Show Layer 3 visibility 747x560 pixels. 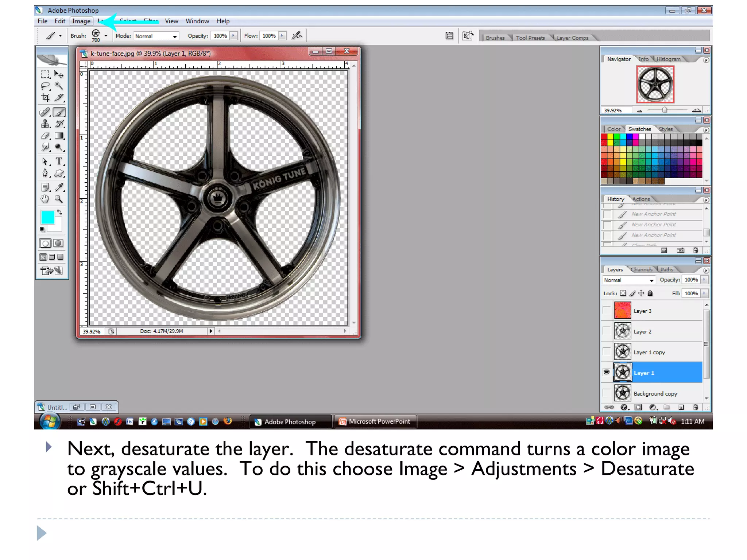click(x=607, y=311)
